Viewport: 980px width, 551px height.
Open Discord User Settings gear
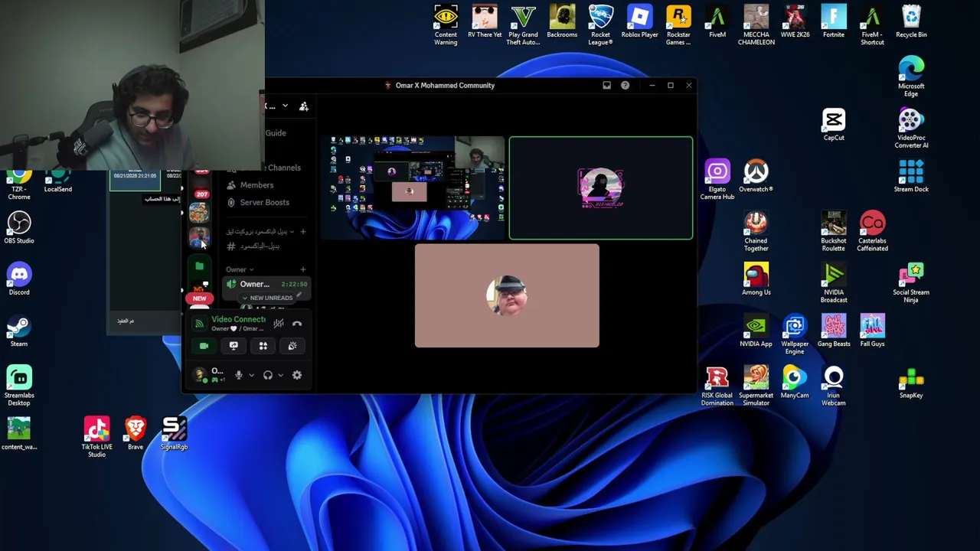(x=297, y=375)
